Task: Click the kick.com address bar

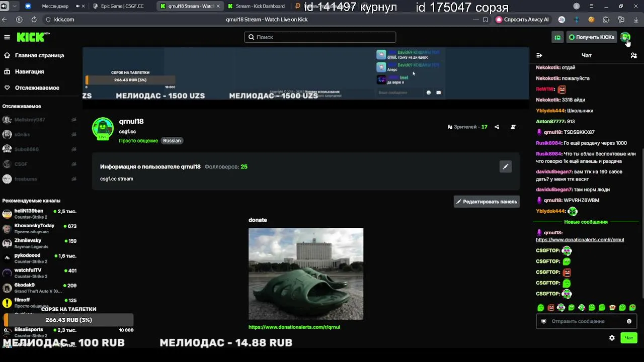Action: (x=64, y=20)
